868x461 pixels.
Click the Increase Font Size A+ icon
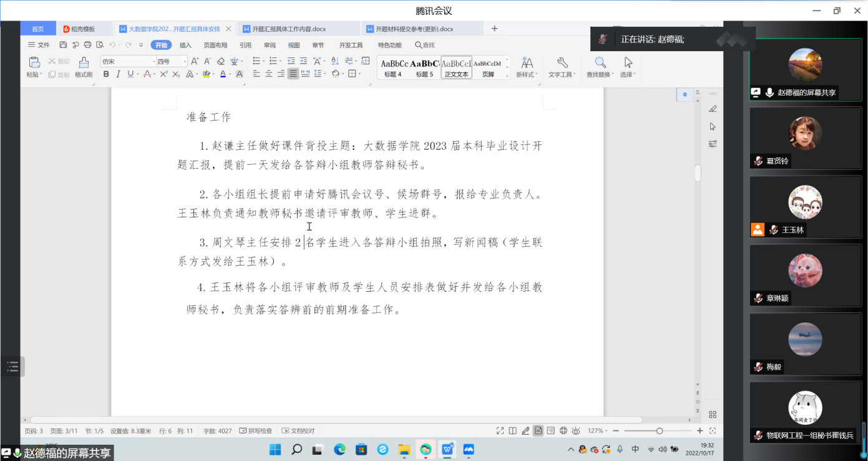point(195,61)
